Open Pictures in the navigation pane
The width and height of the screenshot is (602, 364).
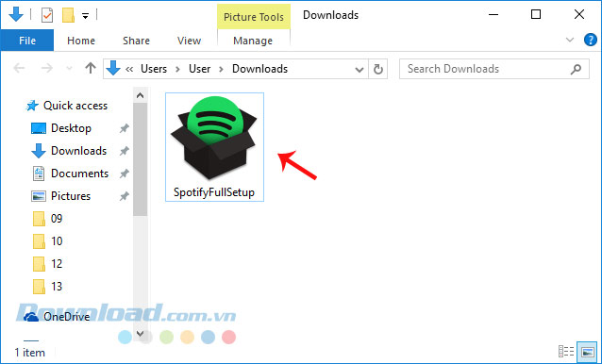71,196
